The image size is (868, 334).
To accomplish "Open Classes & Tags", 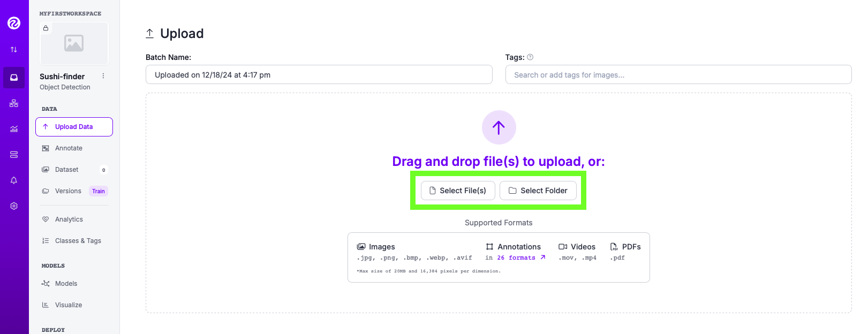I will pos(74,241).
